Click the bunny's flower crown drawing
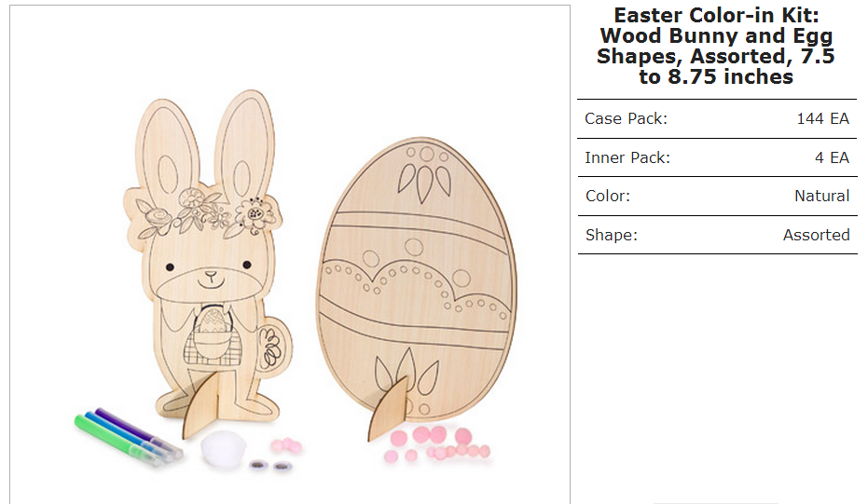This screenshot has height=504, width=868. pyautogui.click(x=208, y=214)
